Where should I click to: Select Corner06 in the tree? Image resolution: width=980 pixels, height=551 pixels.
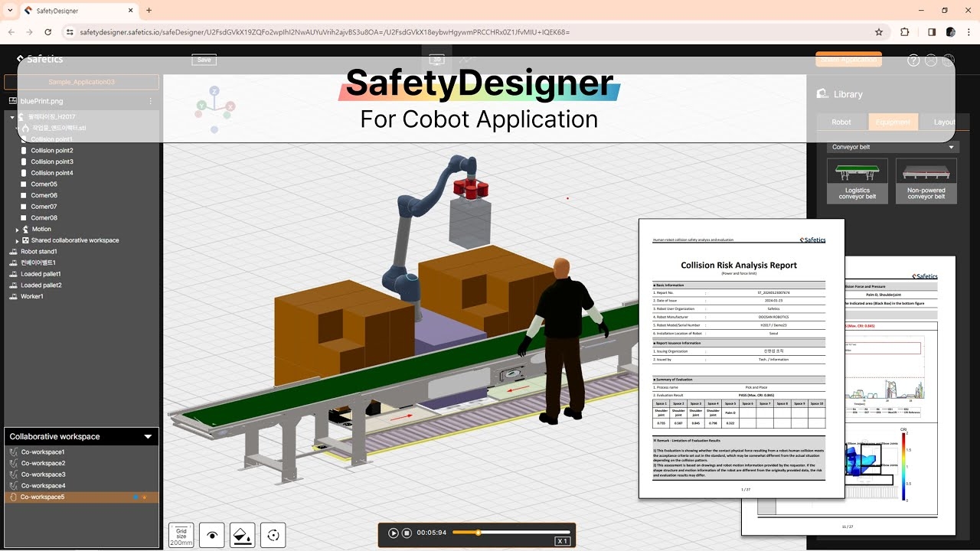coord(44,195)
